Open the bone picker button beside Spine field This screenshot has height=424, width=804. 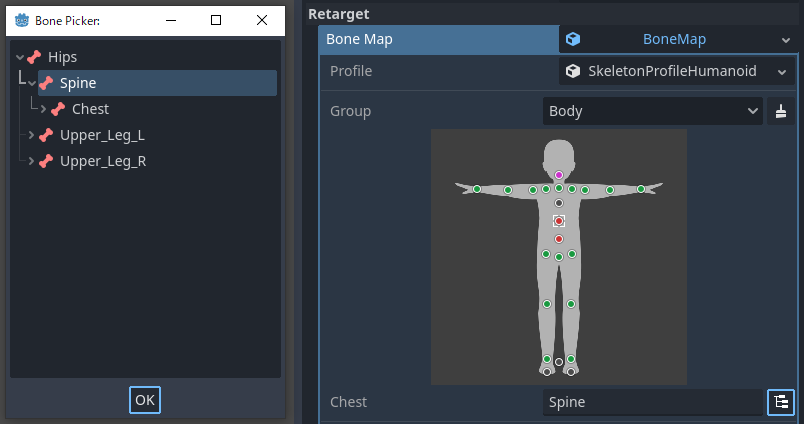click(780, 402)
